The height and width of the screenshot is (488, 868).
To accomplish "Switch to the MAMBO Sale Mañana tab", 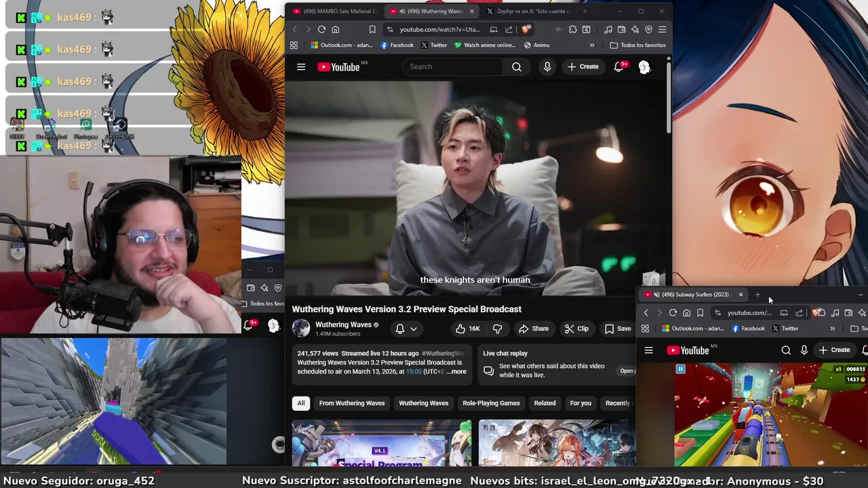I will [x=335, y=12].
